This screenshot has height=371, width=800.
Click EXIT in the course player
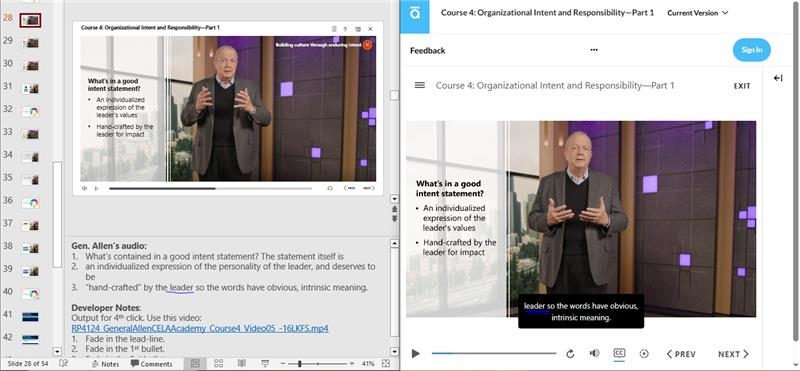[742, 86]
